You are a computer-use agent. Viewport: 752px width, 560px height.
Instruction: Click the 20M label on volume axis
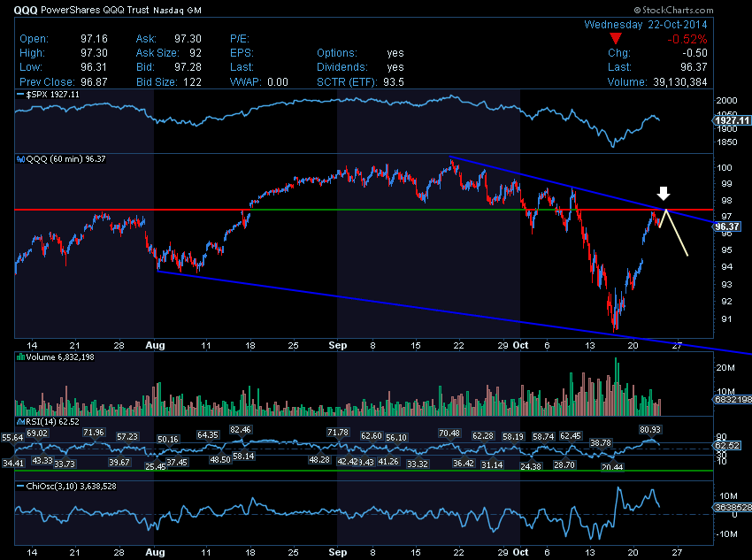tap(725, 368)
